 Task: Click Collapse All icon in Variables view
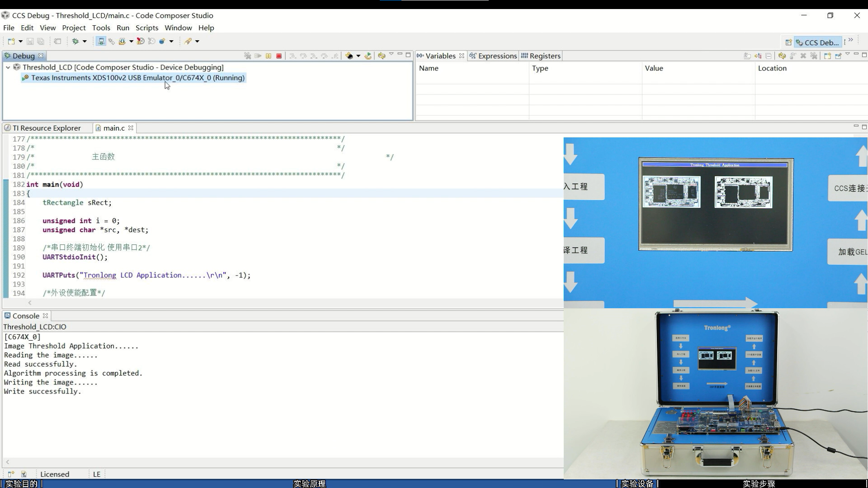(x=769, y=56)
